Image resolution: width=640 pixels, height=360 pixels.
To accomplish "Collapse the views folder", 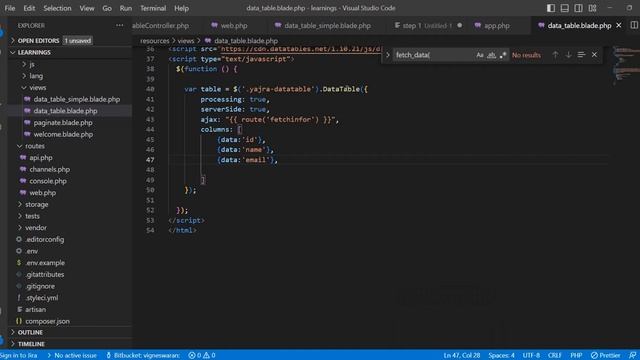I will click(38, 88).
